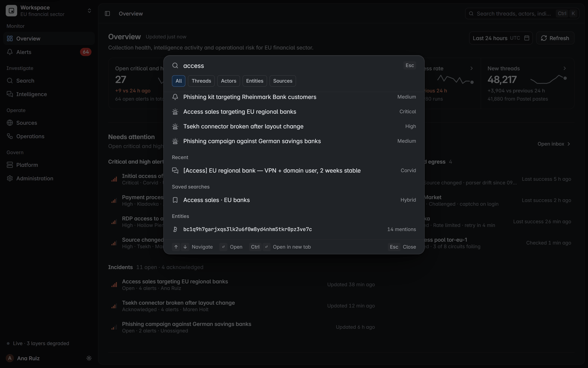Expand the success rate card chevron
Image resolution: width=588 pixels, height=368 pixels.
tap(472, 68)
